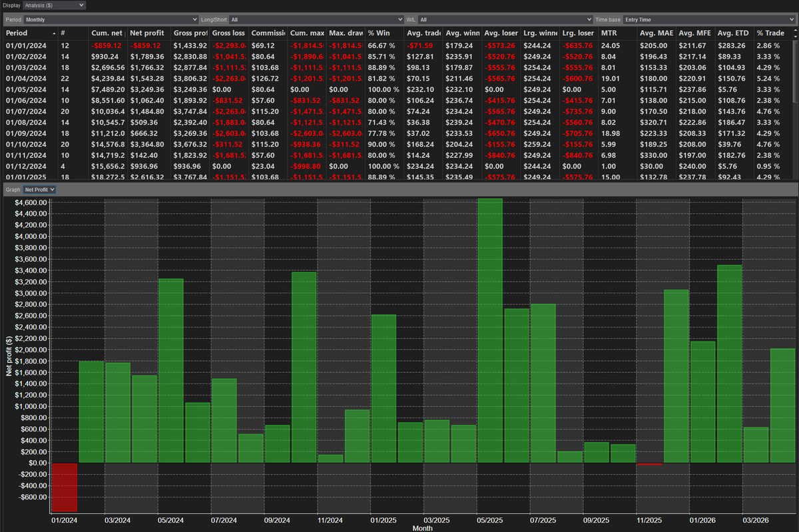Sort by the Cum. max column header
The height and width of the screenshot is (532, 799).
point(308,33)
